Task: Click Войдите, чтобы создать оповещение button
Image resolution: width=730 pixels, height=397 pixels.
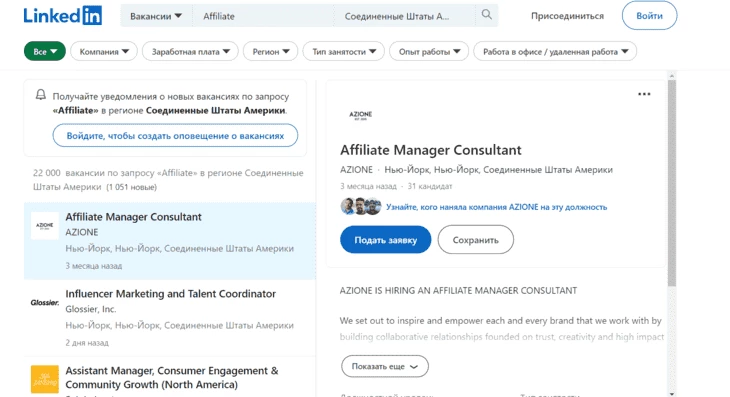Action: (x=175, y=135)
